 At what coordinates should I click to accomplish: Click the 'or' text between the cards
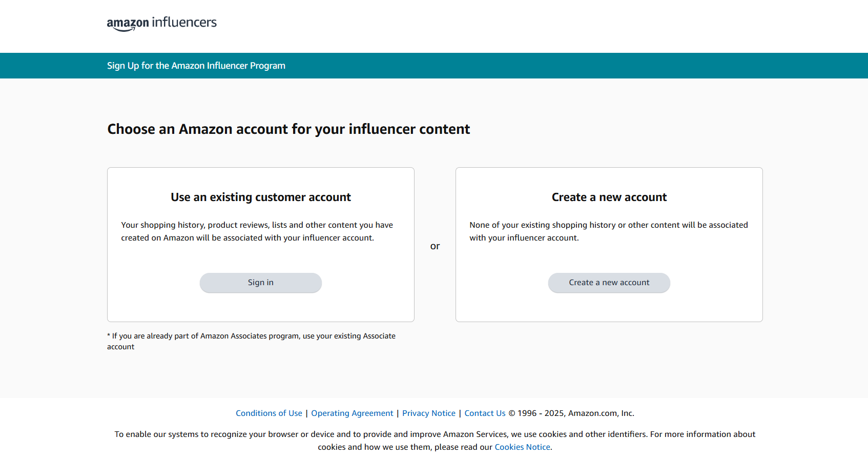[435, 247]
